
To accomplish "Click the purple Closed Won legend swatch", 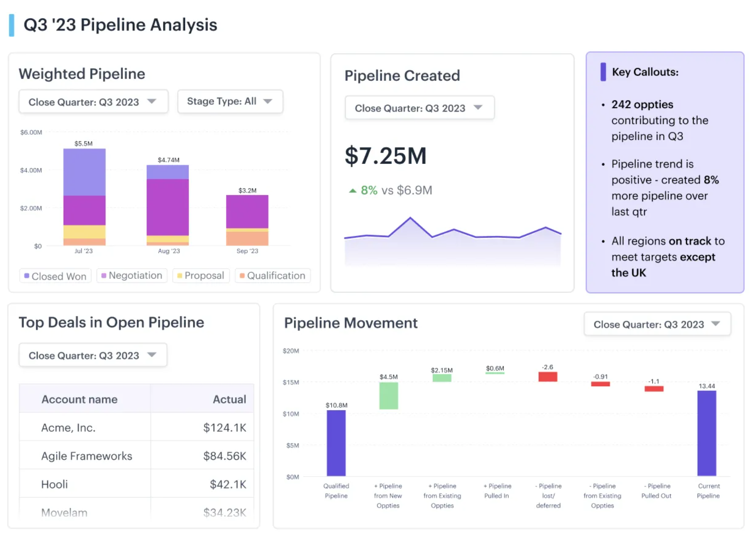I will coord(26,276).
